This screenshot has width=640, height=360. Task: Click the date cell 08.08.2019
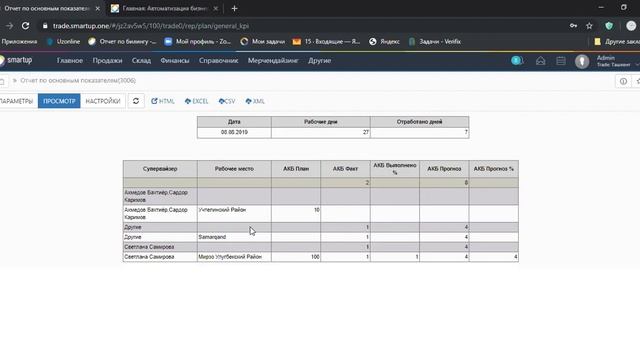tap(234, 133)
